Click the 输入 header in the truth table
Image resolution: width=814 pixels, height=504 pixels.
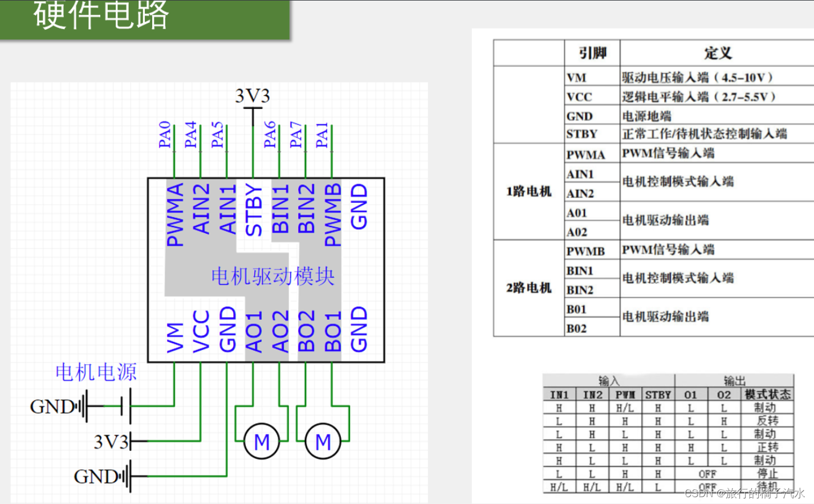click(x=609, y=380)
